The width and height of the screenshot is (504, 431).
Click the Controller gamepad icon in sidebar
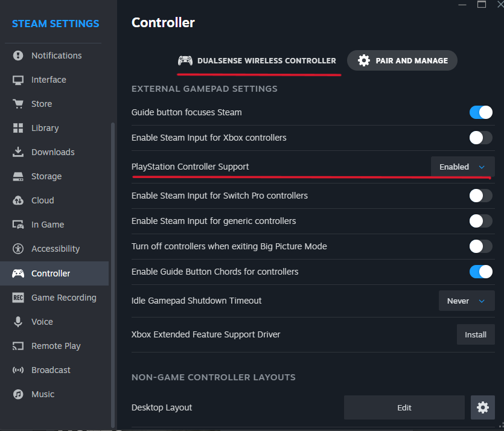click(18, 273)
